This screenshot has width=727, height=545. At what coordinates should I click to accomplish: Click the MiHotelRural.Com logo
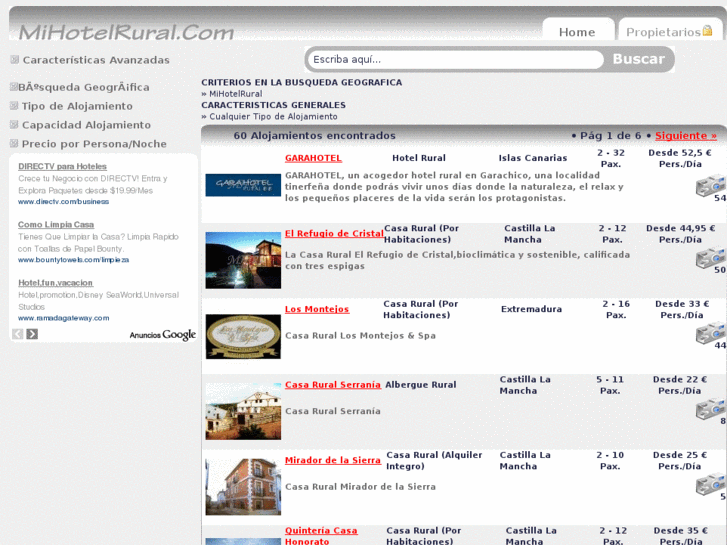(x=126, y=32)
